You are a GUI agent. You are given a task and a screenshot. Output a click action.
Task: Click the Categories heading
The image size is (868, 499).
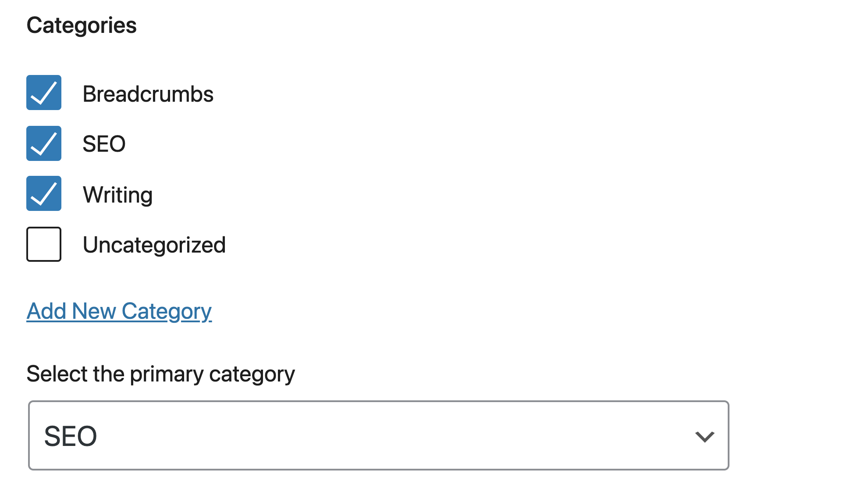point(82,25)
